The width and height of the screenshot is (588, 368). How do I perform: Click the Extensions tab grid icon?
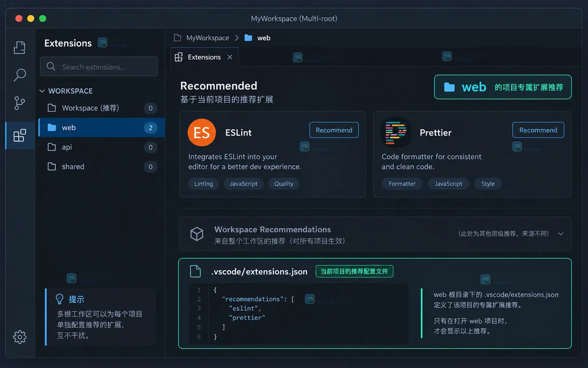coord(179,57)
